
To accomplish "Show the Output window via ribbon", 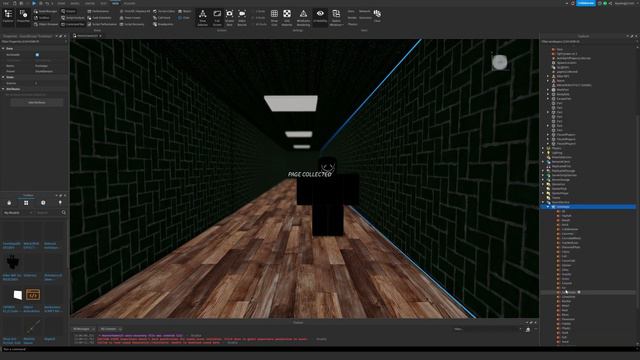I will (68, 11).
